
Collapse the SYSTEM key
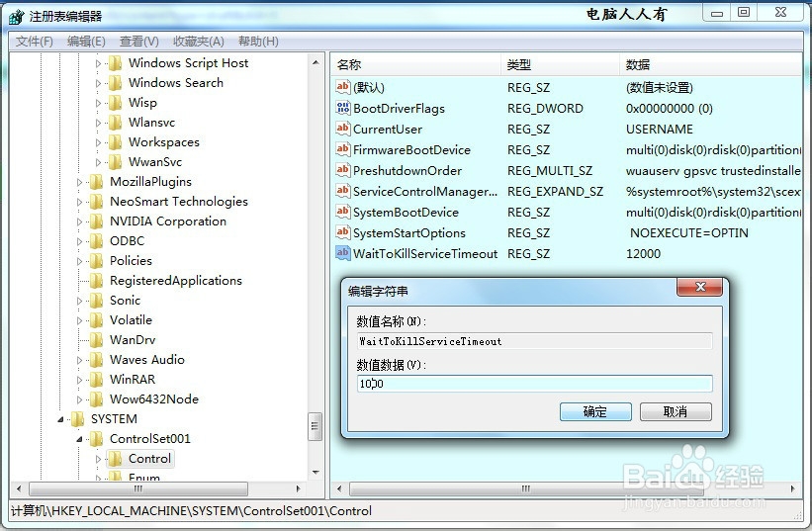[x=60, y=419]
